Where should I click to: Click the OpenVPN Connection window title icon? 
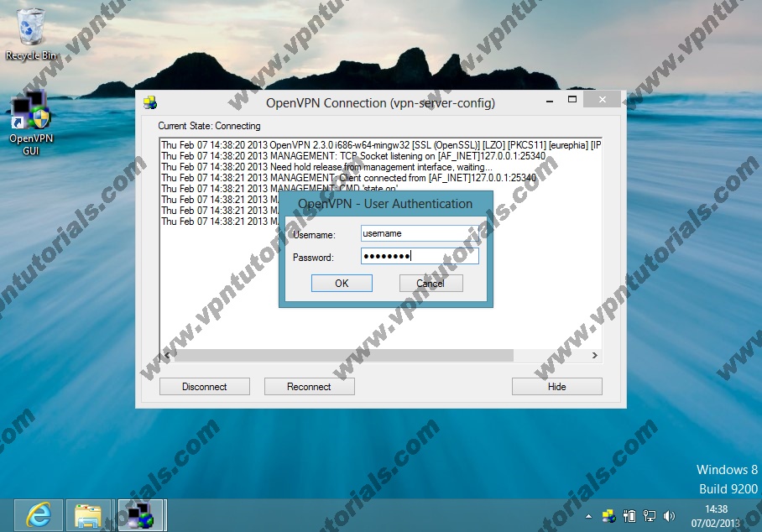[150, 102]
